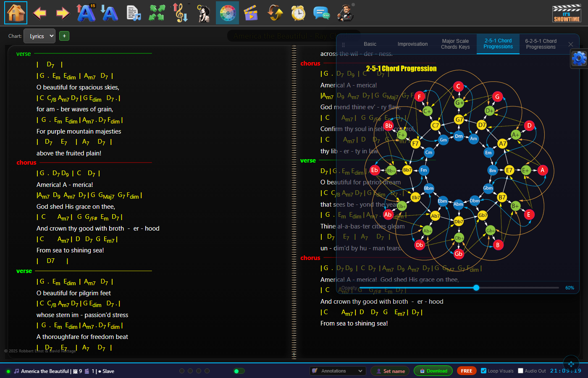Select the yellow E7 node on chord wheel

(x=509, y=170)
